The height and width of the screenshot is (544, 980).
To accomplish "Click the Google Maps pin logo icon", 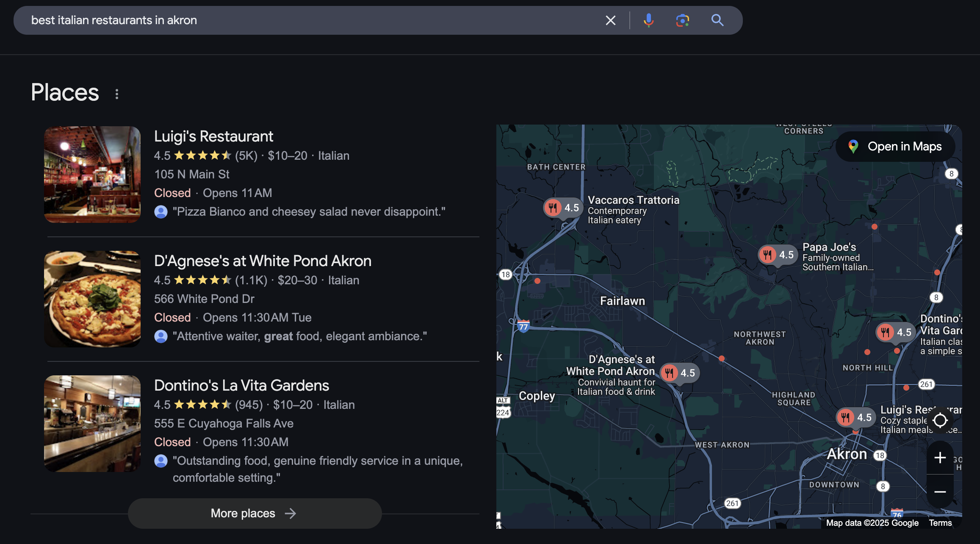I will pos(853,147).
